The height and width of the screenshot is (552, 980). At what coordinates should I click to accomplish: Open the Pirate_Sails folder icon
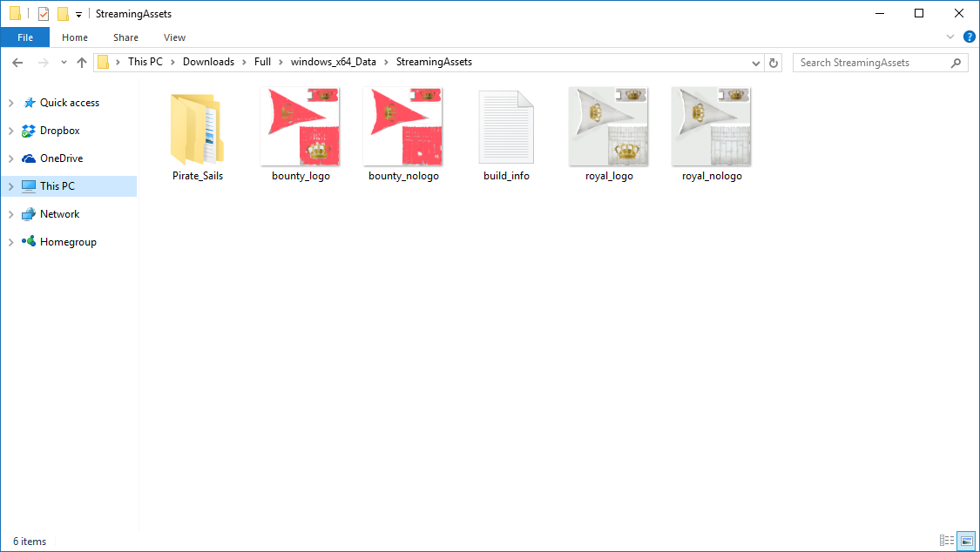point(197,129)
